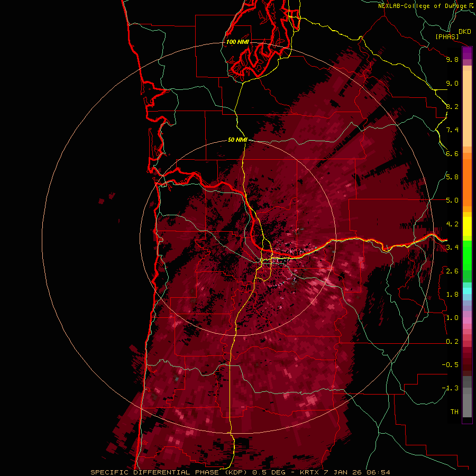
Task: Click the bright green color bar band
Action: [x=467, y=255]
